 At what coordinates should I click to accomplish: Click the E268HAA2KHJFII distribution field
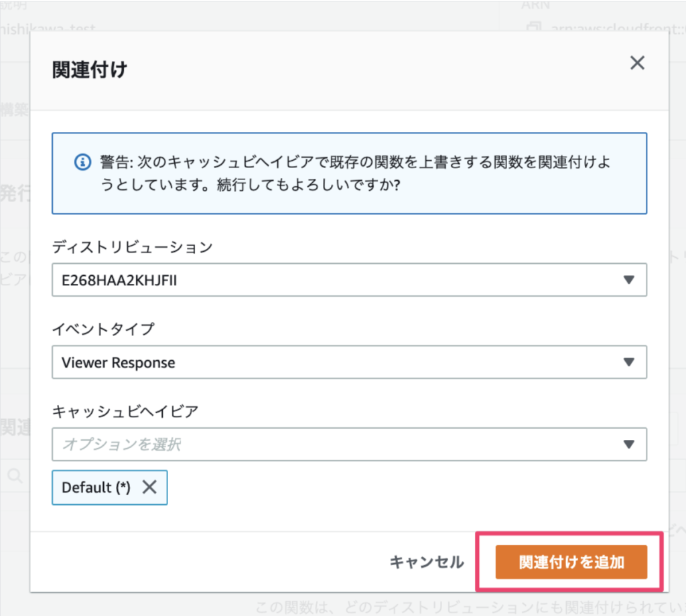[x=268, y=280]
